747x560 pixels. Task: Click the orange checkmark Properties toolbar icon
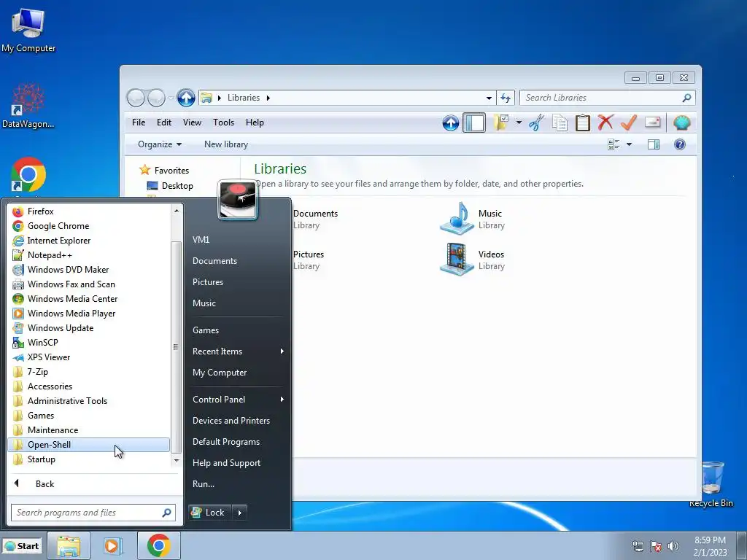tap(629, 122)
